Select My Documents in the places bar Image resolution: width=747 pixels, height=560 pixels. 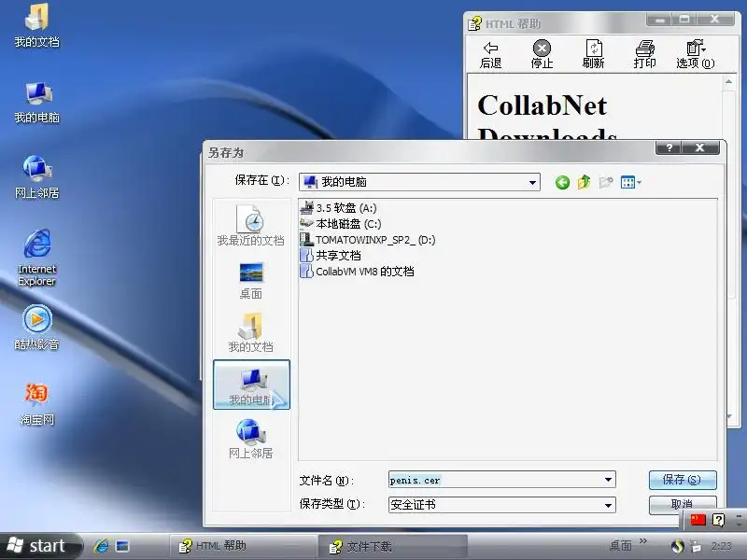pos(250,333)
